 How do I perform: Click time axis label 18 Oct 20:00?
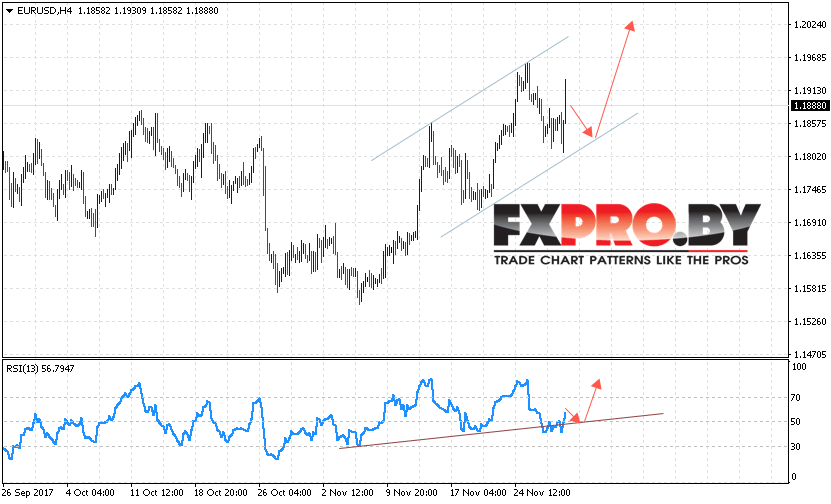click(x=220, y=493)
